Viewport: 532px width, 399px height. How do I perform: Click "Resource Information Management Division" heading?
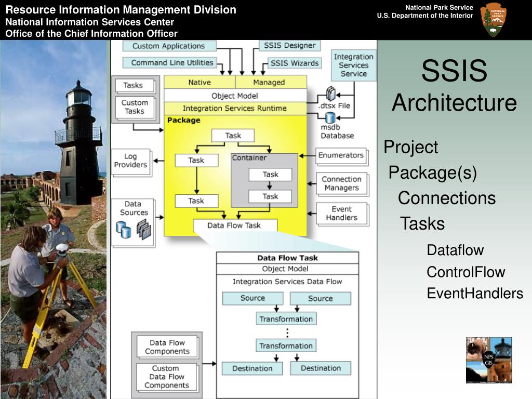click(x=121, y=9)
